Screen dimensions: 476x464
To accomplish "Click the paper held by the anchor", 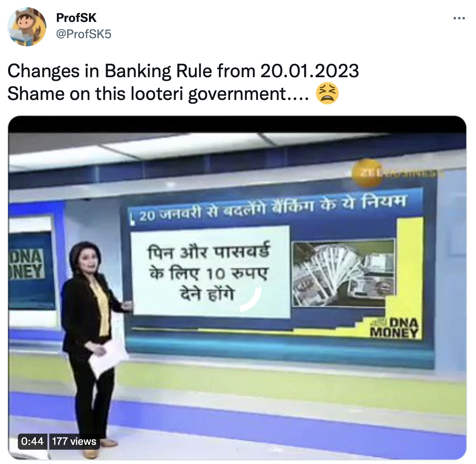I will (107, 356).
